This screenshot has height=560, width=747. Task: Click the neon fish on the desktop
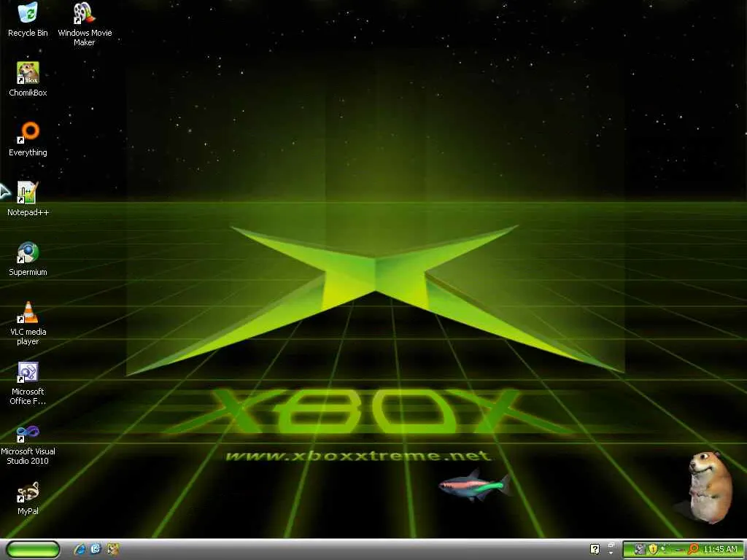[x=474, y=486]
